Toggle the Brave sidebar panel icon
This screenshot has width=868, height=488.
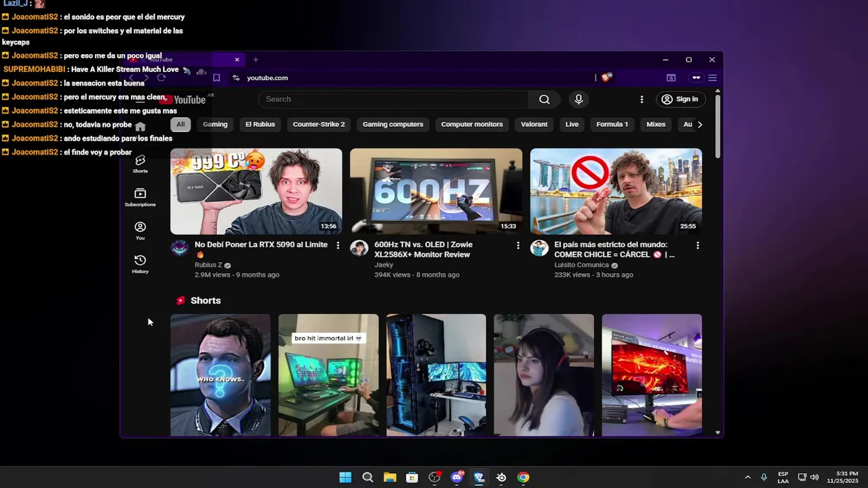(x=671, y=77)
